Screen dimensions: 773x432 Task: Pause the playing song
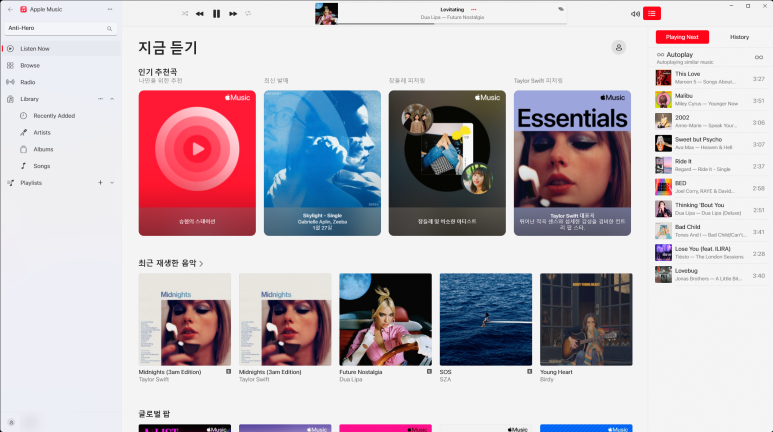(216, 14)
